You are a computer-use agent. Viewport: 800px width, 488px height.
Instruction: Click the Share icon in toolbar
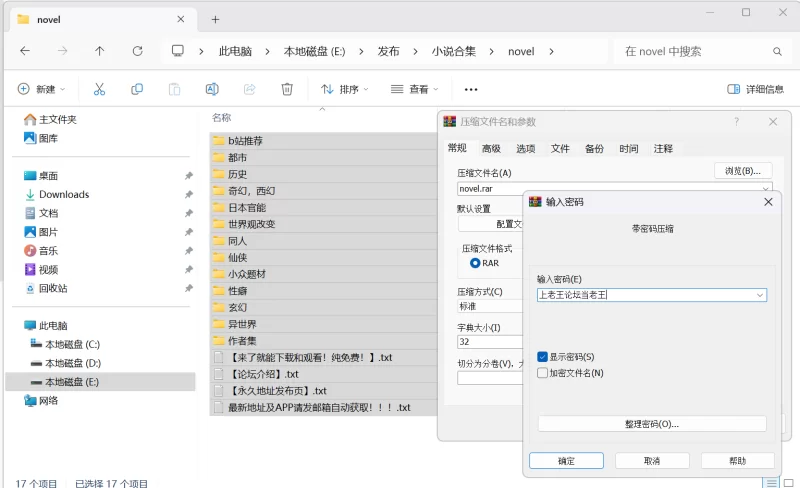[x=249, y=89]
